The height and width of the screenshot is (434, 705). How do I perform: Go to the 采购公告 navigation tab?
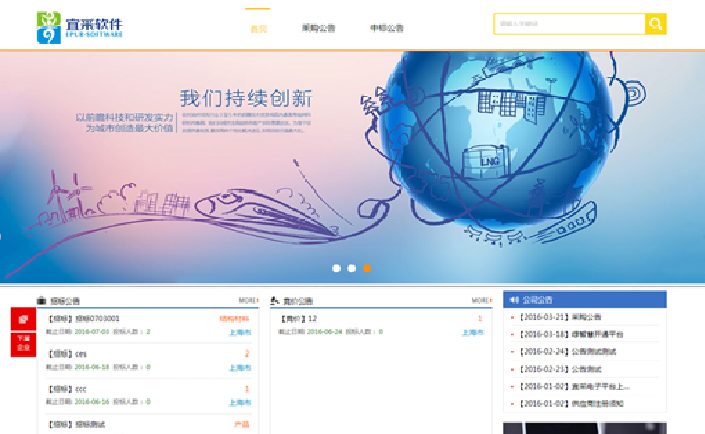[317, 29]
